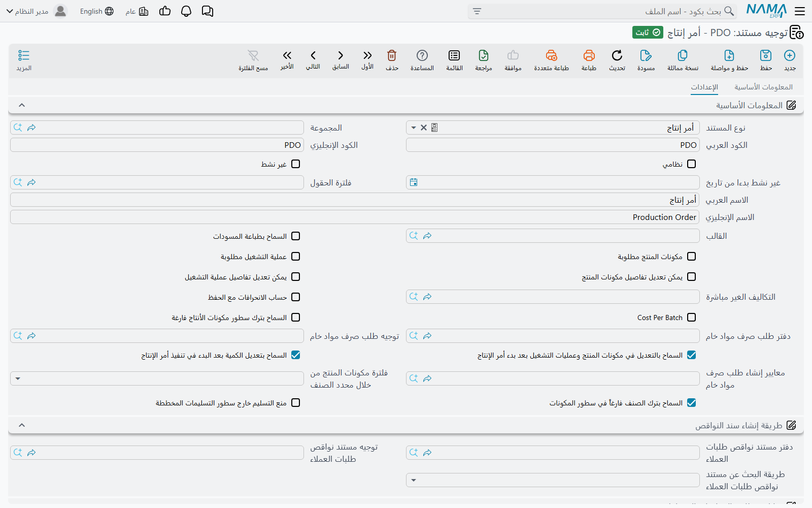The width and height of the screenshot is (812, 508).
Task: Click the طباعة (Print) icon
Action: [589, 55]
